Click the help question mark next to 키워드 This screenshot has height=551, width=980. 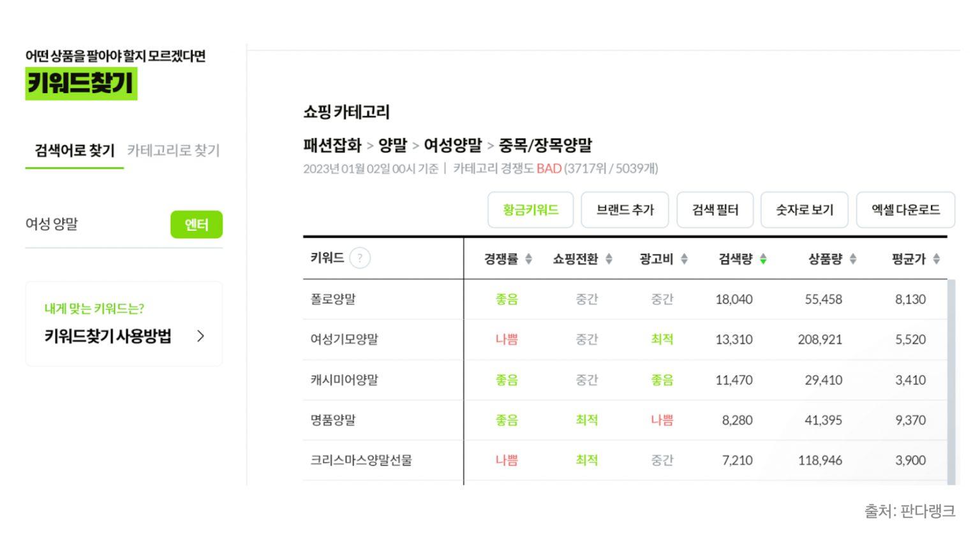pos(360,258)
